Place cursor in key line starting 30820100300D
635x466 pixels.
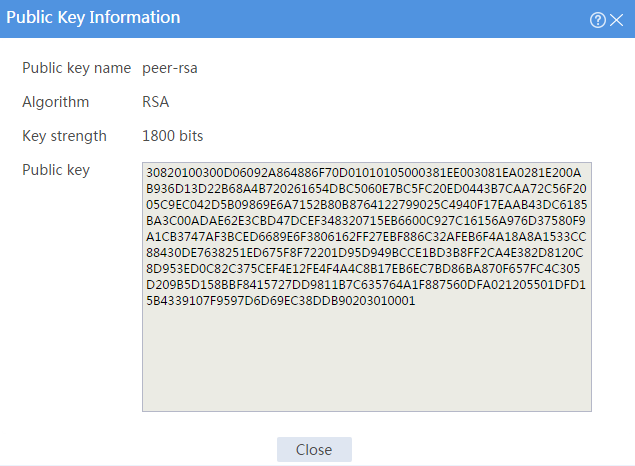pos(364,173)
